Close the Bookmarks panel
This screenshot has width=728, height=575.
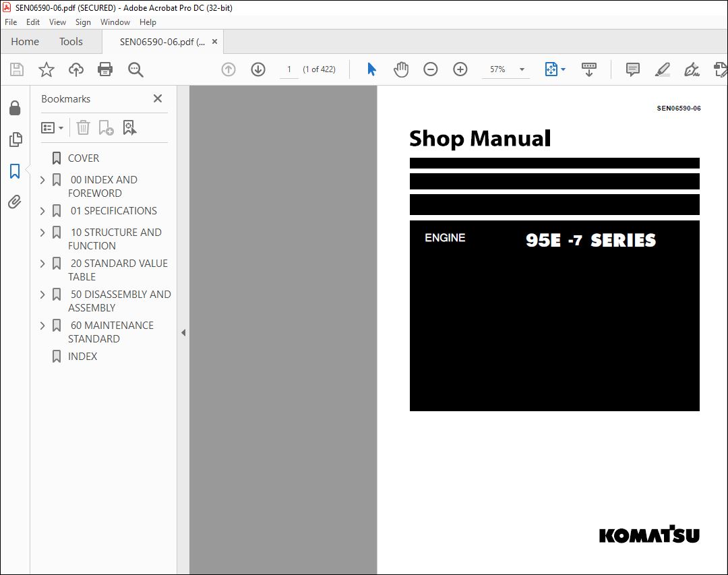click(x=158, y=98)
